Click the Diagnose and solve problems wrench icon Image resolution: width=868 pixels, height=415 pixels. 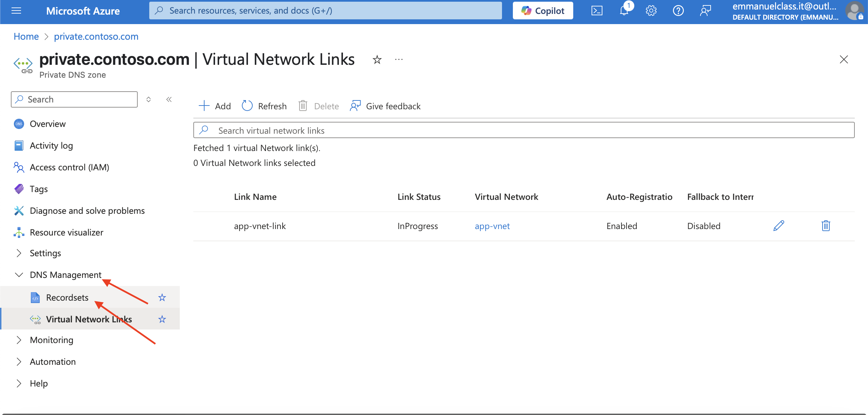tap(19, 211)
